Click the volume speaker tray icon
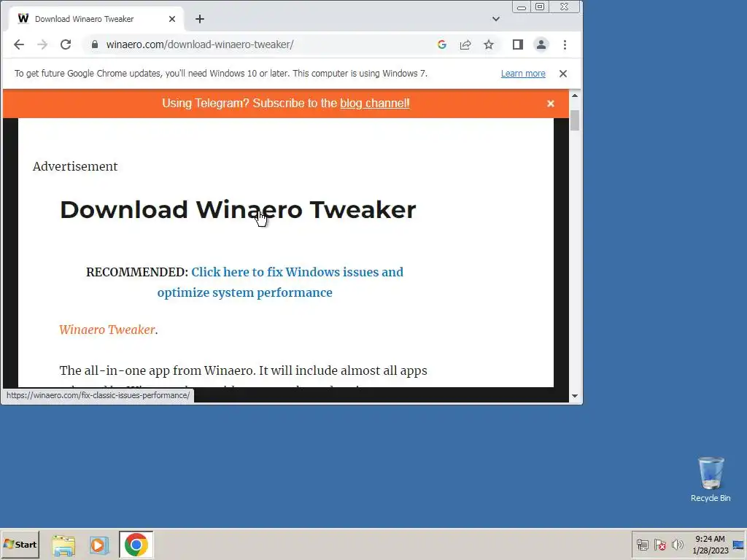The width and height of the screenshot is (747, 560). tap(677, 545)
